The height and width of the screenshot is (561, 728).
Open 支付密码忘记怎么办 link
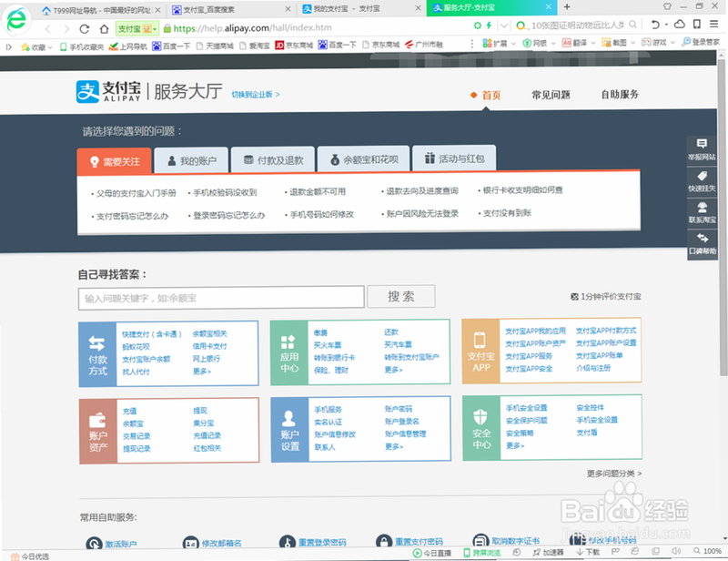(x=132, y=216)
